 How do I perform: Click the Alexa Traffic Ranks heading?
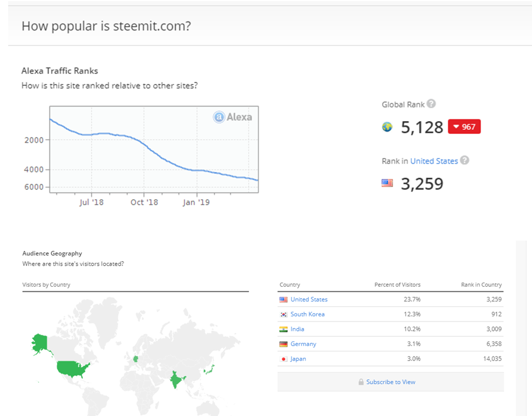[x=59, y=70]
